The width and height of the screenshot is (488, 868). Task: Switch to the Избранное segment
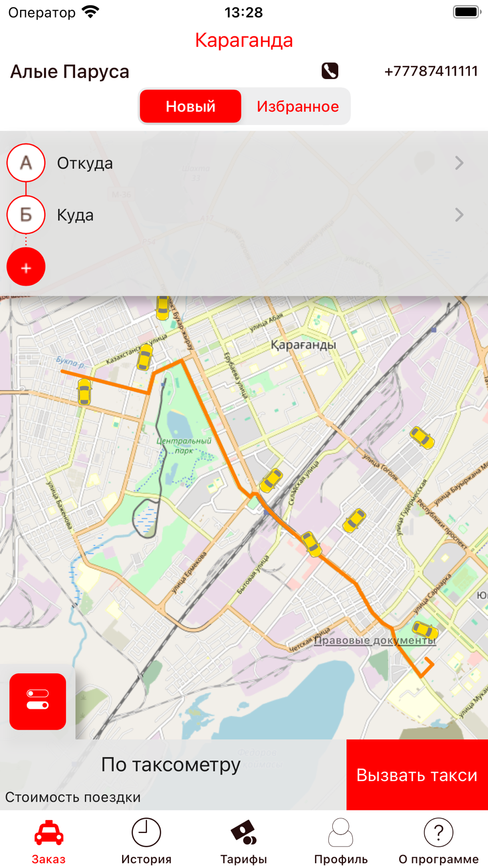(x=298, y=106)
